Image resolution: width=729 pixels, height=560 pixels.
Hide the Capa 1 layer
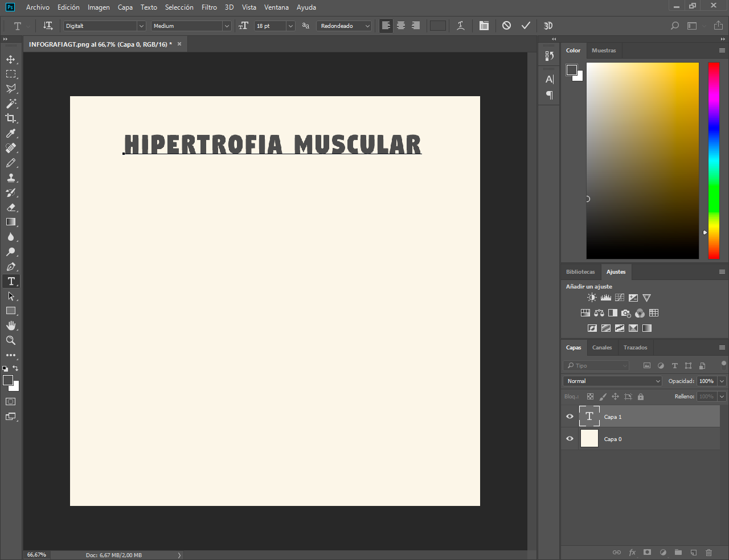(570, 417)
